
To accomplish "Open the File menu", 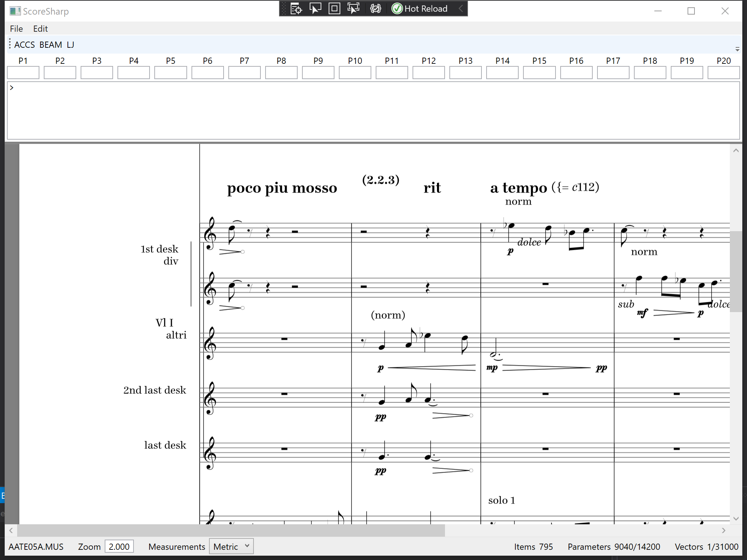I will tap(16, 28).
